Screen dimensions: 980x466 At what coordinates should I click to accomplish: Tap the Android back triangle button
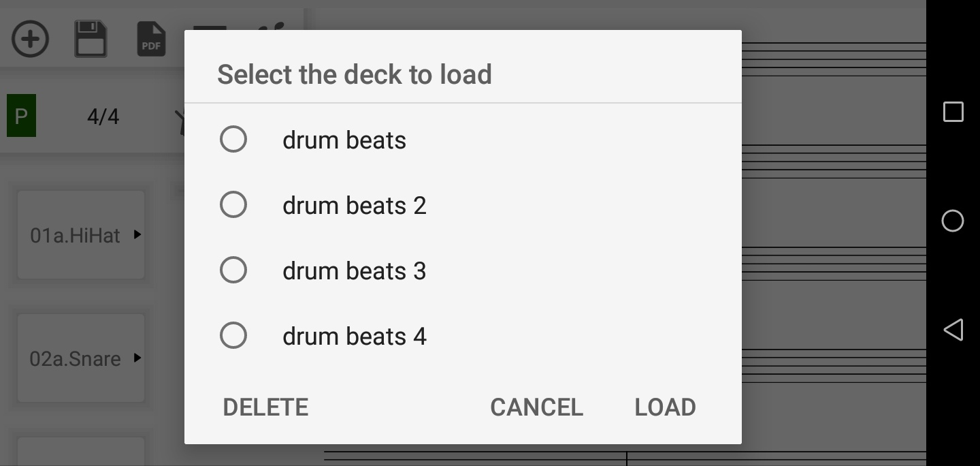coord(953,330)
